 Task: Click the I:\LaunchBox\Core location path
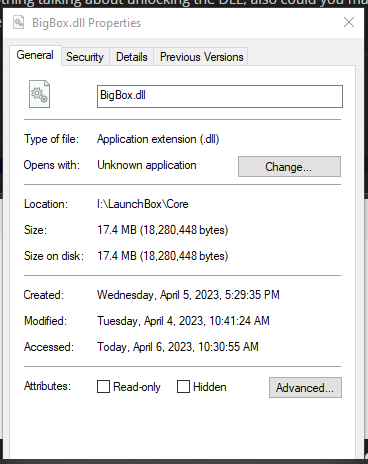(x=143, y=204)
